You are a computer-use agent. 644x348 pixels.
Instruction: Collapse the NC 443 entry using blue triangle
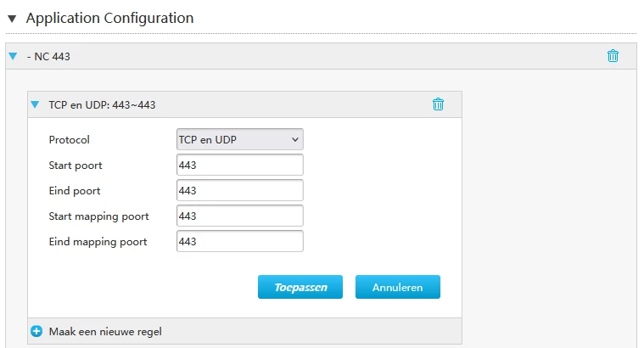(x=13, y=56)
